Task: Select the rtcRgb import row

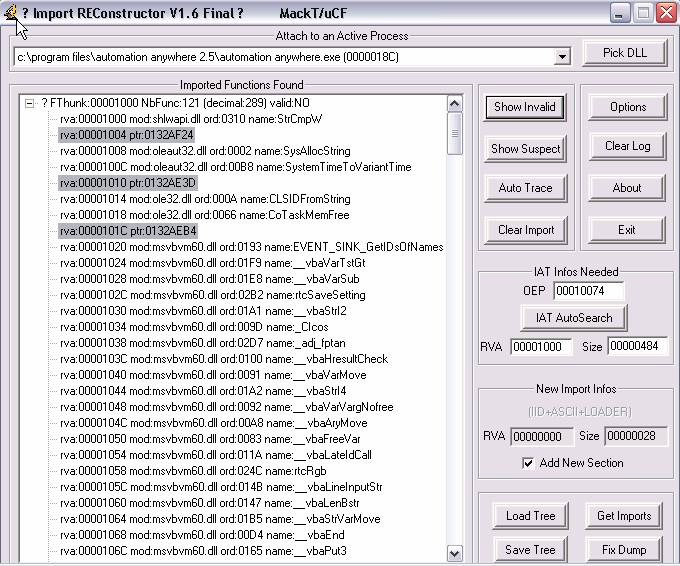Action: click(193, 471)
